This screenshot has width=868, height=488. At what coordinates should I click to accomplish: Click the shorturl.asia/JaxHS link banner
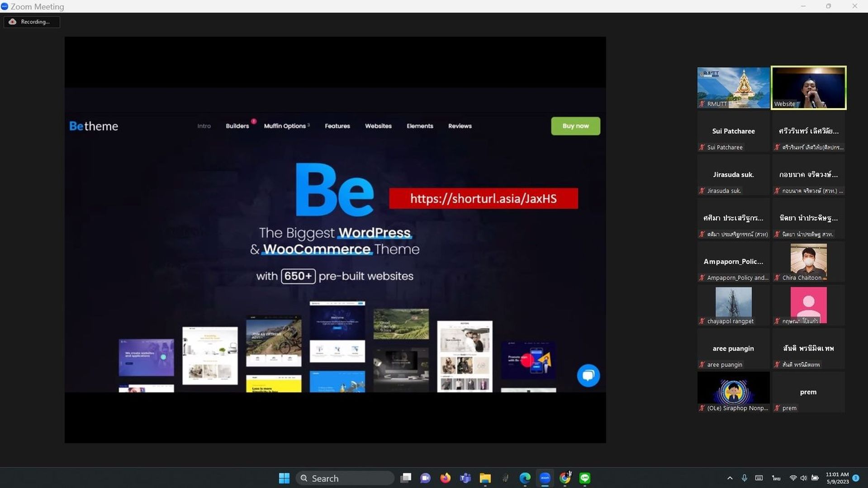coord(483,198)
